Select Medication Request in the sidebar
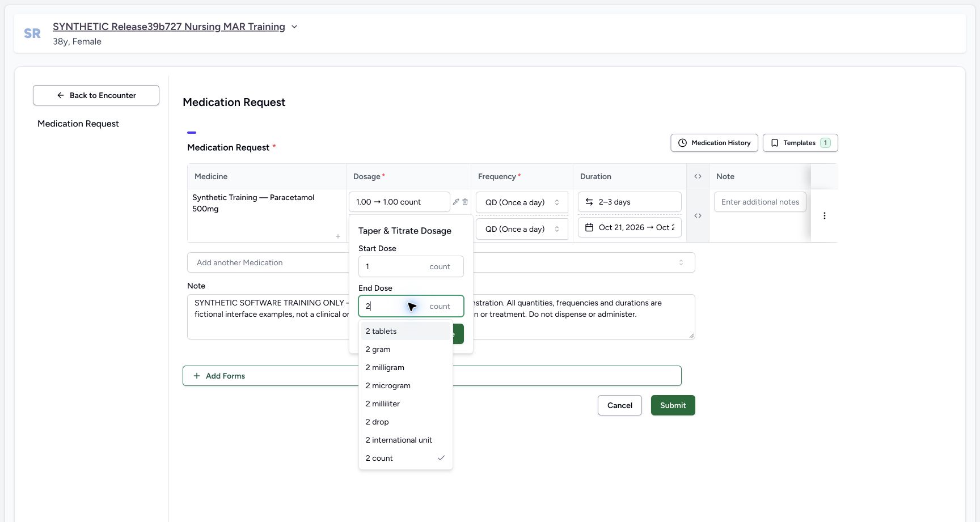The image size is (980, 522). pyautogui.click(x=78, y=124)
